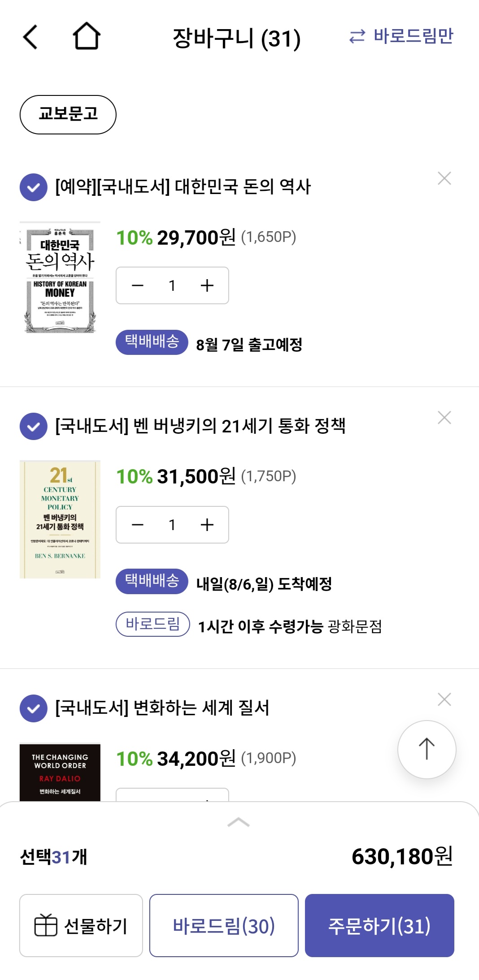
Task: Tap the 선물하기 gift button
Action: 81,925
